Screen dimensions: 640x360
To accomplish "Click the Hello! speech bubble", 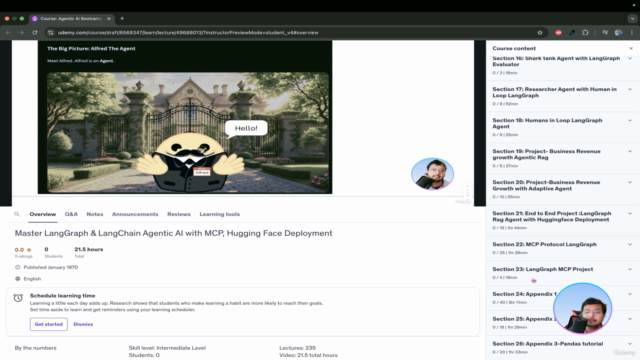I will tap(246, 129).
